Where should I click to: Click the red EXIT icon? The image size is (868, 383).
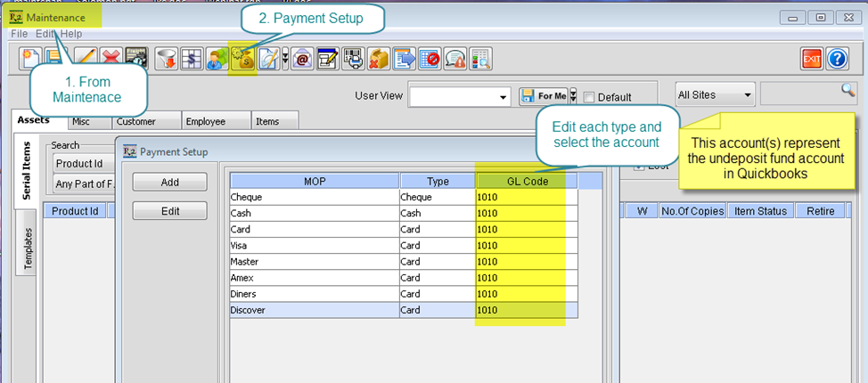[x=811, y=60]
